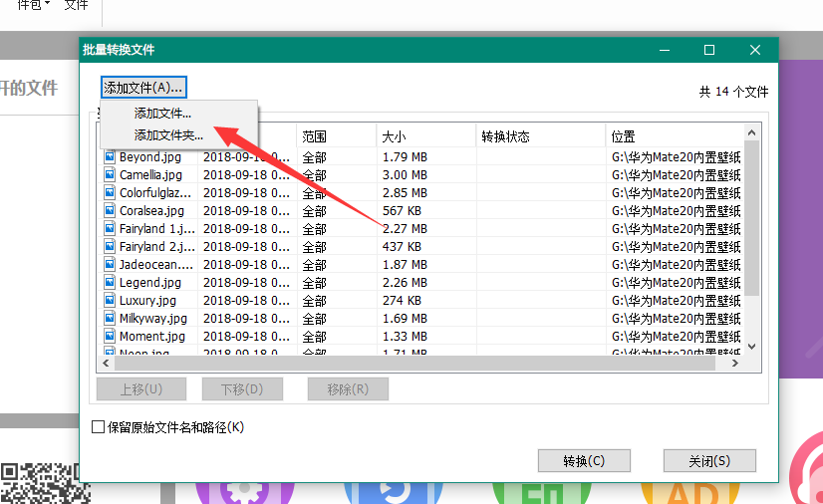Click the Camellia.jpg file icon

point(110,174)
